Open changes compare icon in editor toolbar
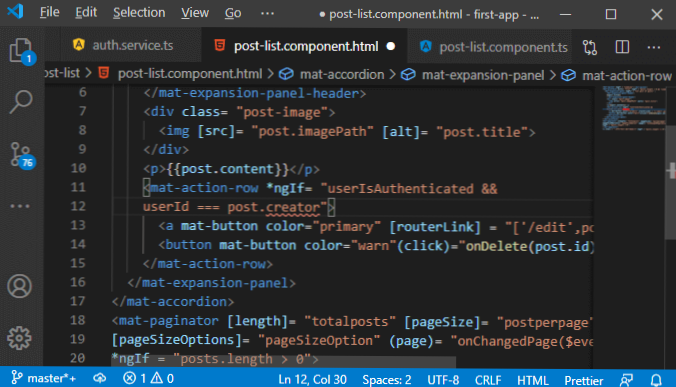 coord(590,47)
